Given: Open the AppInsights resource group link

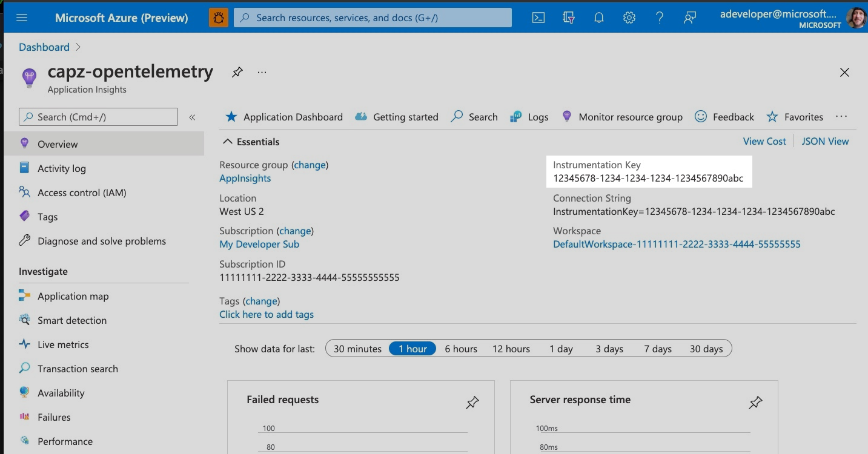Looking at the screenshot, I should coord(245,178).
